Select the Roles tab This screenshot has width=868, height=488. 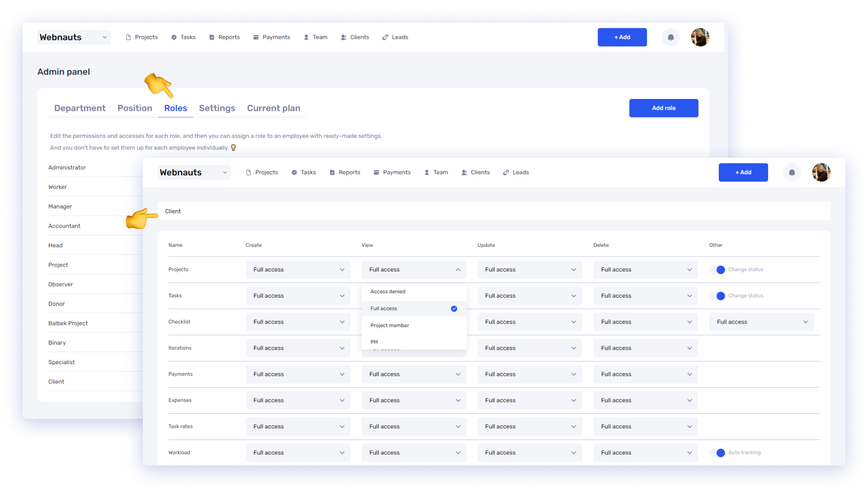pyautogui.click(x=175, y=108)
